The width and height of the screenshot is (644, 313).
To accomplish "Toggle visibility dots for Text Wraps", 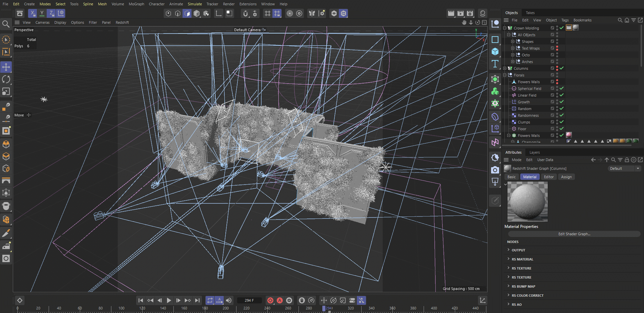I will (x=557, y=48).
